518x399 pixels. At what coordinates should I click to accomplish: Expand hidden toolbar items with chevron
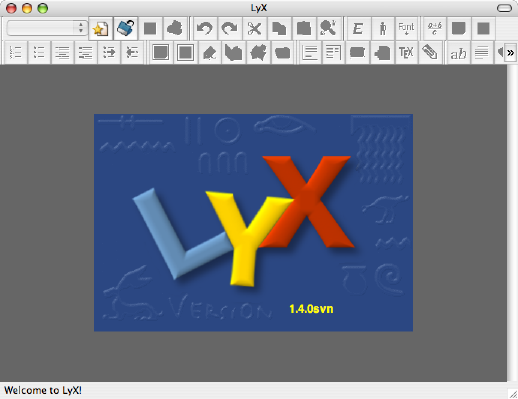(510, 52)
